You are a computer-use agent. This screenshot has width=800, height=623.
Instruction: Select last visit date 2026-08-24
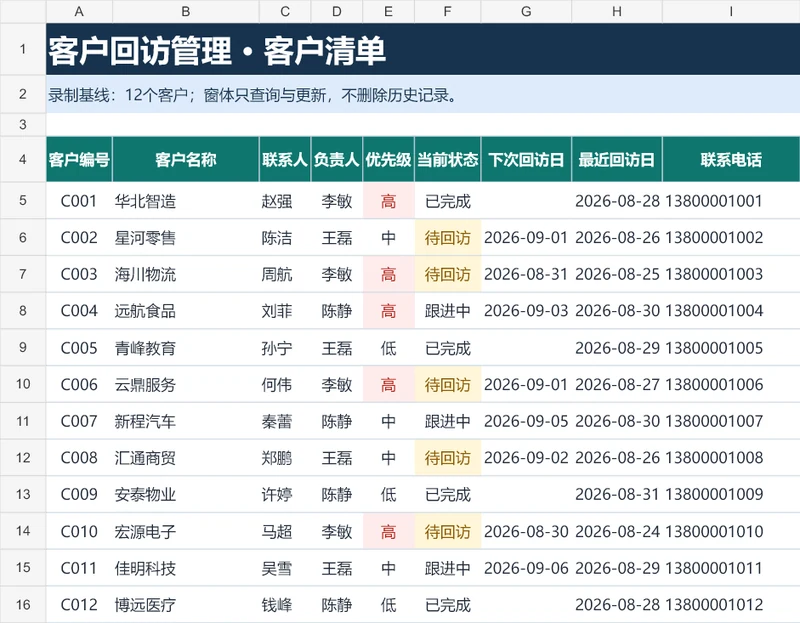(x=617, y=532)
